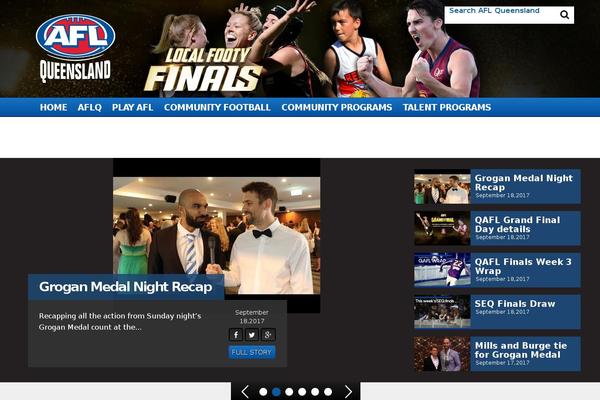This screenshot has width=600, height=400.
Task: Share story on Facebook
Action: tap(236, 335)
